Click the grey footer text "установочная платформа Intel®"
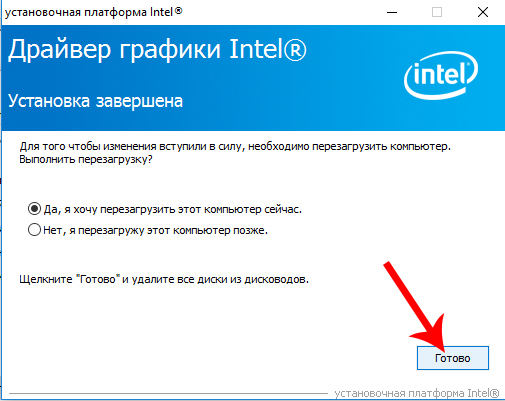This screenshot has width=505, height=401. pos(417,393)
